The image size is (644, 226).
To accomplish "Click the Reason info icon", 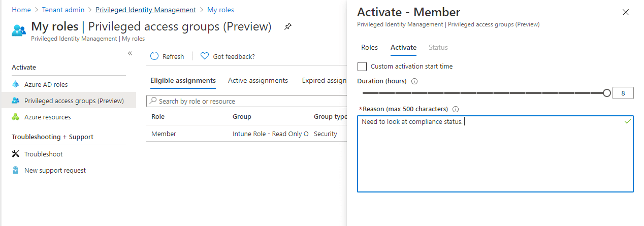I will (x=455, y=109).
